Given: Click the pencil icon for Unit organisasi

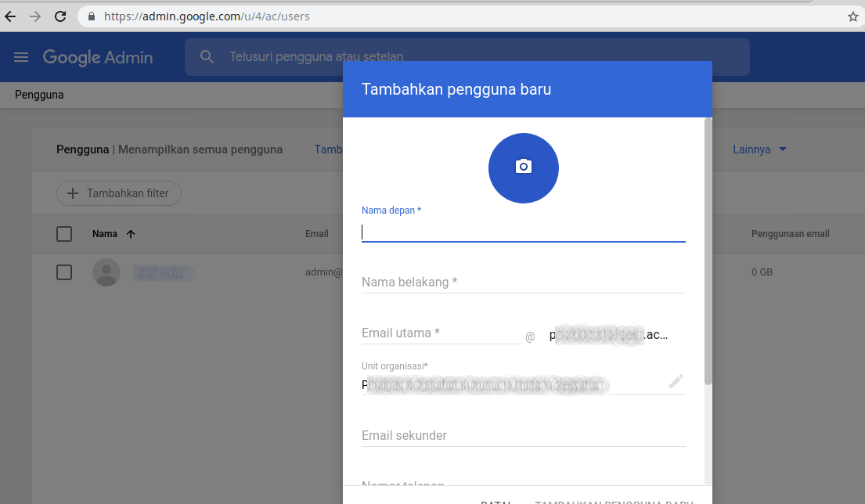Looking at the screenshot, I should 676,381.
